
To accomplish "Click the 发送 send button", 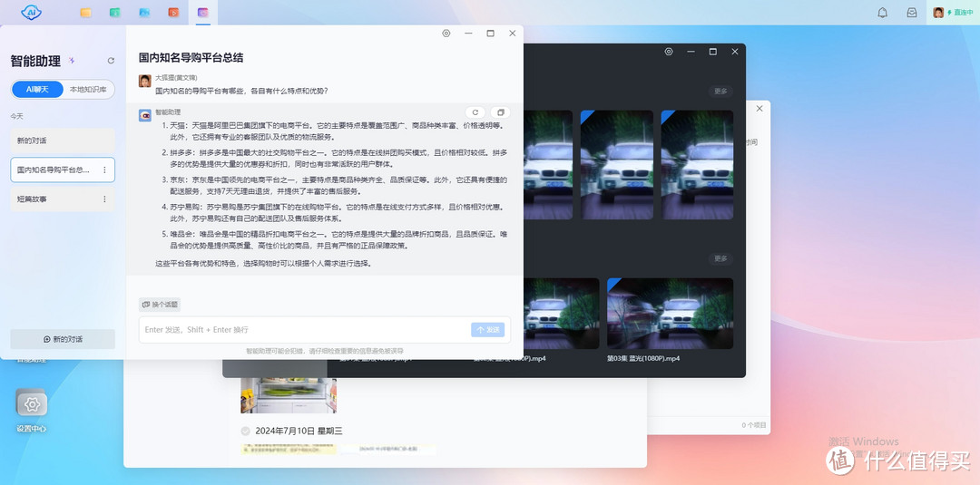I will pos(487,330).
